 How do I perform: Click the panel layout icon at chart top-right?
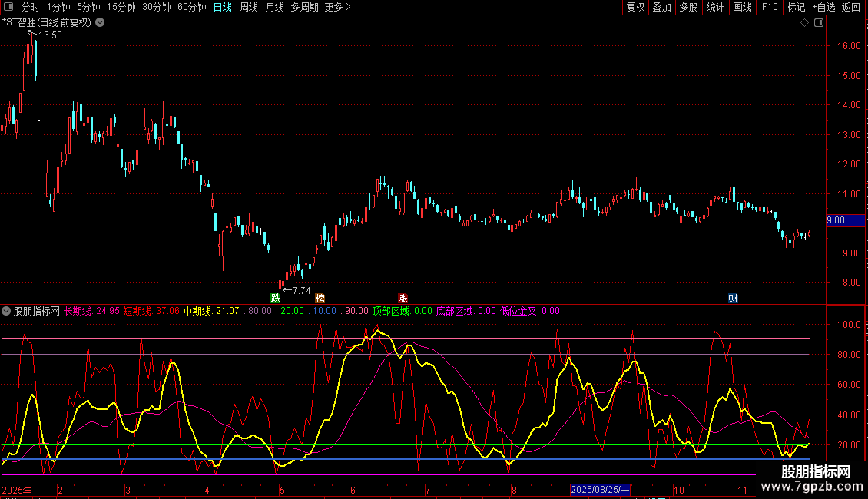819,23
